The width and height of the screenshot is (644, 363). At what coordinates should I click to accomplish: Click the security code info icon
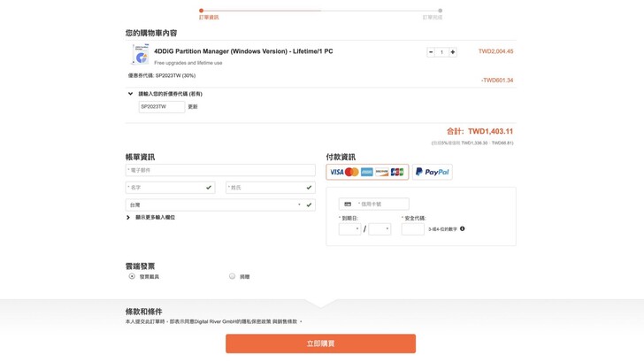463,228
